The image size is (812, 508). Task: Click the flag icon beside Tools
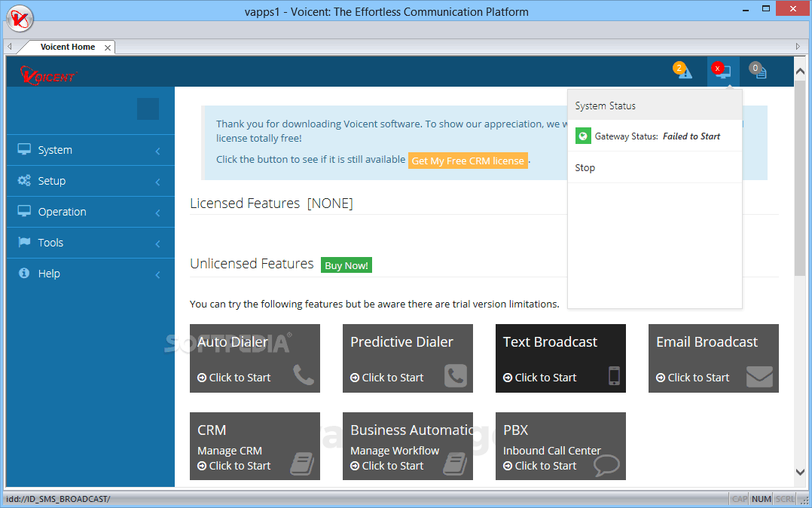23,242
